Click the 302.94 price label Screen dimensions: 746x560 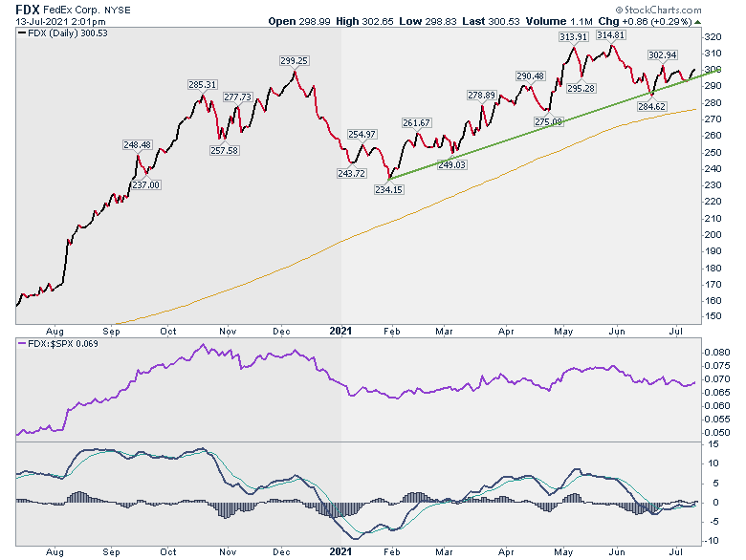click(662, 55)
